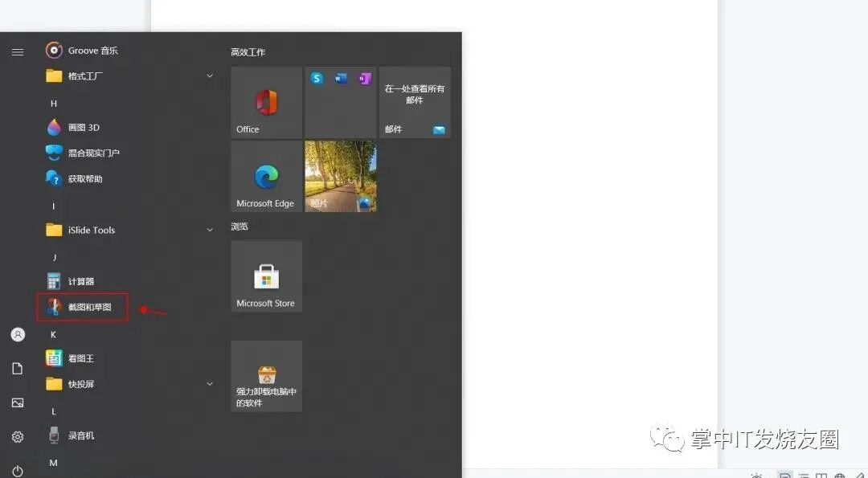Open the user account icon
This screenshot has width=868, height=478.
click(x=17, y=334)
